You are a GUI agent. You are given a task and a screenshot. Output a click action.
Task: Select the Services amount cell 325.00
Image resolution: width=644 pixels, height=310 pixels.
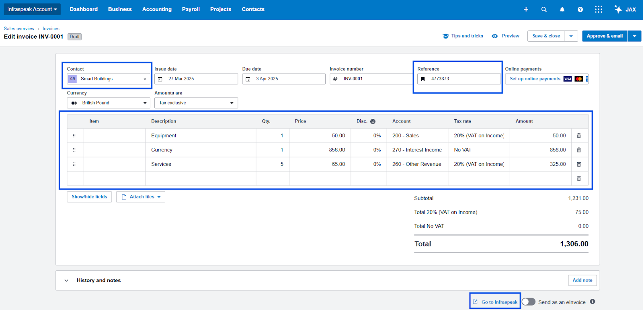[x=541, y=164]
